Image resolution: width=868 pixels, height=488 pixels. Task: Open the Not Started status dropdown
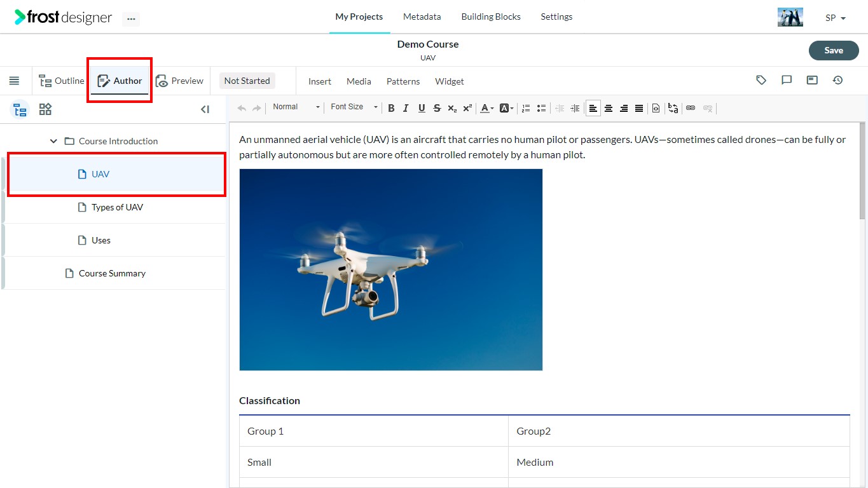point(247,81)
